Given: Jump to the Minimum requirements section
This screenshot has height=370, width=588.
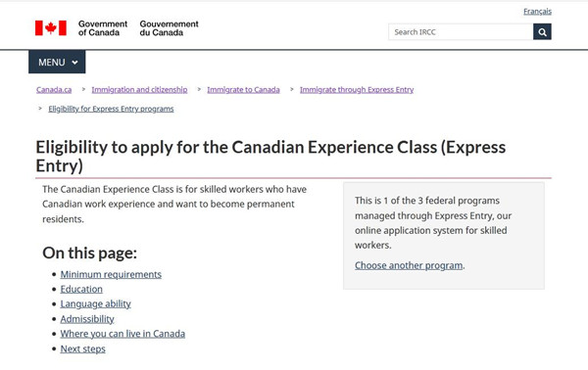Looking at the screenshot, I should 111,274.
